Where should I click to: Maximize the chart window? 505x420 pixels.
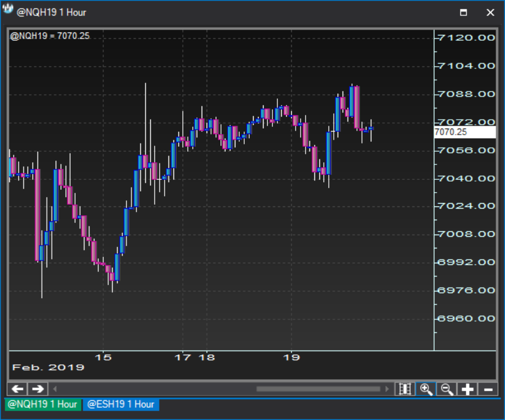tap(464, 13)
